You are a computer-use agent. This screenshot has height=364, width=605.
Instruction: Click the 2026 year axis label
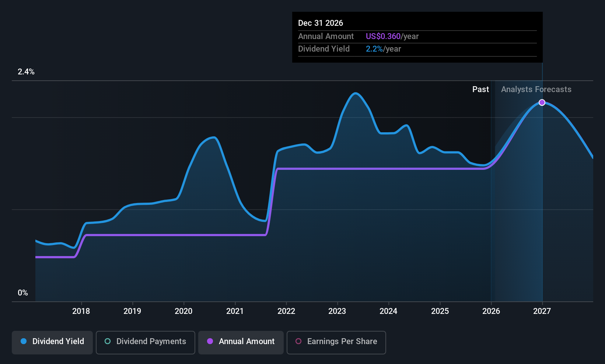coord(491,311)
